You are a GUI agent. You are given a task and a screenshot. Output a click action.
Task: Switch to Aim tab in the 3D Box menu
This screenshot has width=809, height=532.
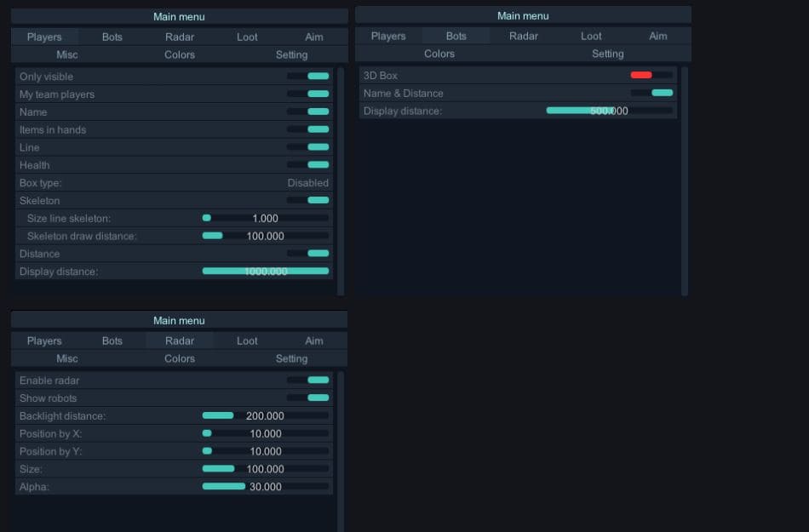[658, 36]
